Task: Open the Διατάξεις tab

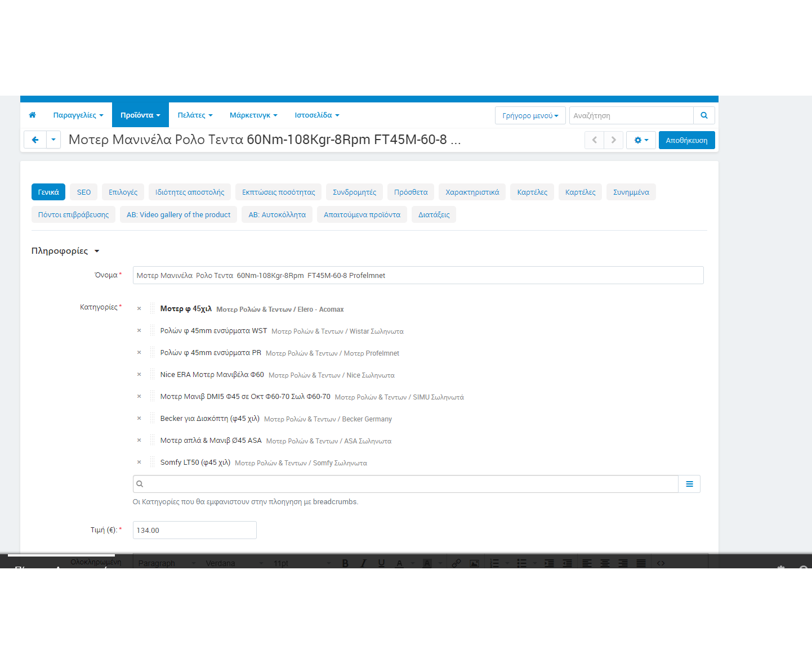Action: [434, 214]
